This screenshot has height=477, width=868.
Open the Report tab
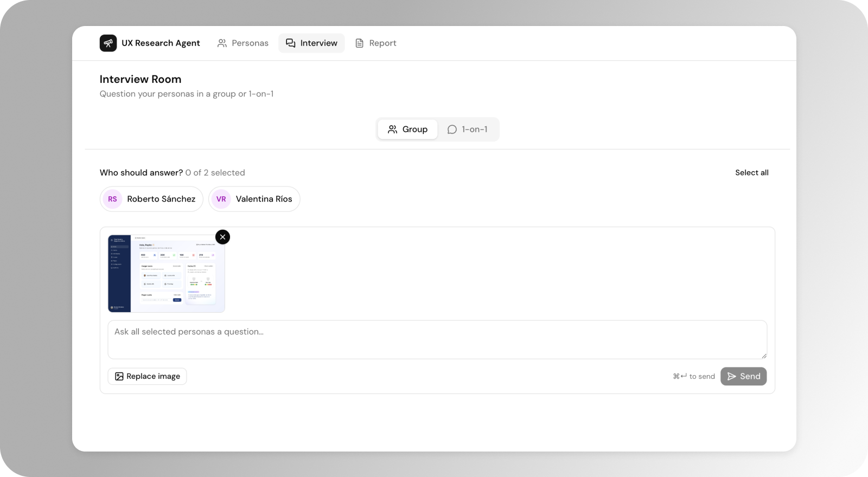pyautogui.click(x=375, y=43)
